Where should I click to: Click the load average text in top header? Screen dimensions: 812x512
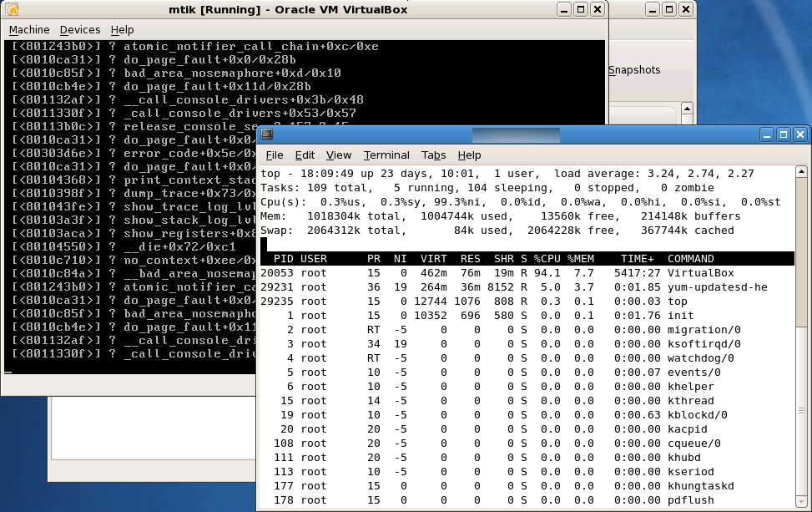coord(654,174)
